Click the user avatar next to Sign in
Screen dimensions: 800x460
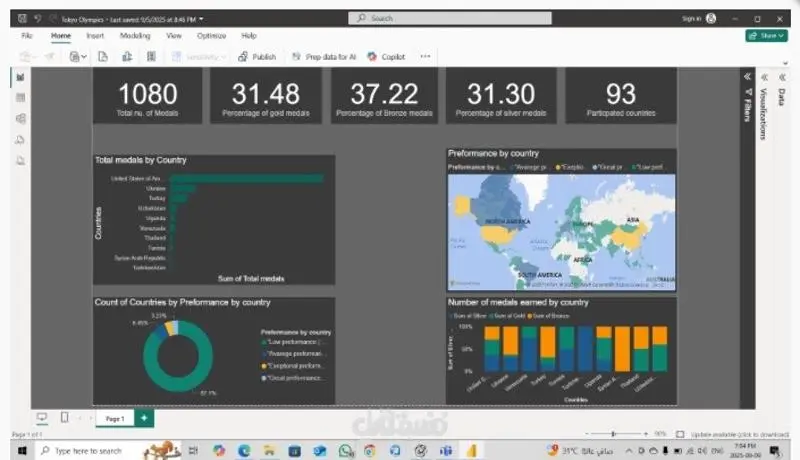(711, 18)
